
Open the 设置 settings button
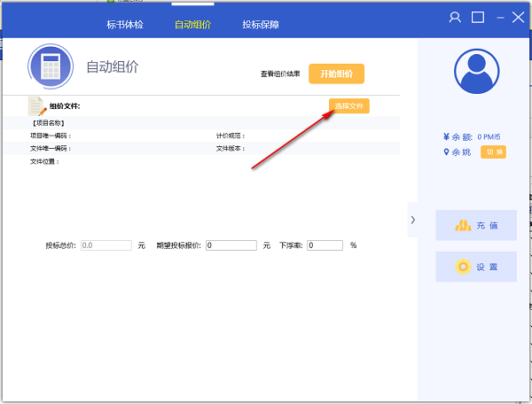(476, 267)
